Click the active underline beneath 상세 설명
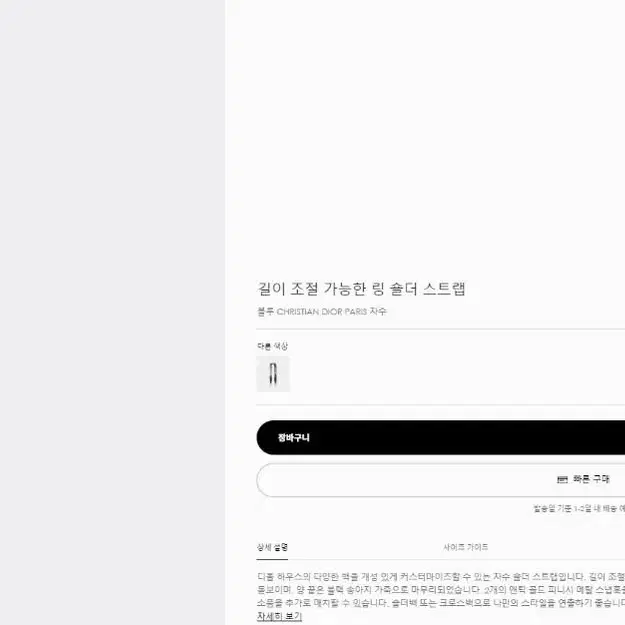 click(272, 559)
